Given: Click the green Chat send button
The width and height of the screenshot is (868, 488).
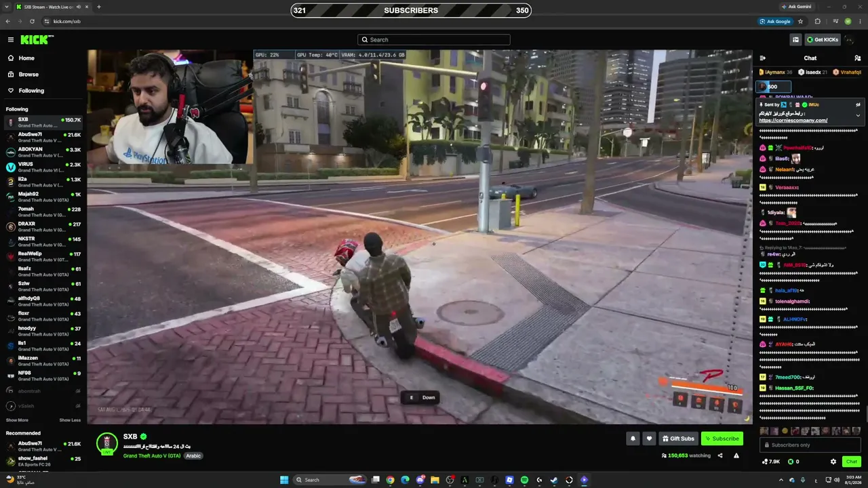Looking at the screenshot, I should (x=852, y=462).
